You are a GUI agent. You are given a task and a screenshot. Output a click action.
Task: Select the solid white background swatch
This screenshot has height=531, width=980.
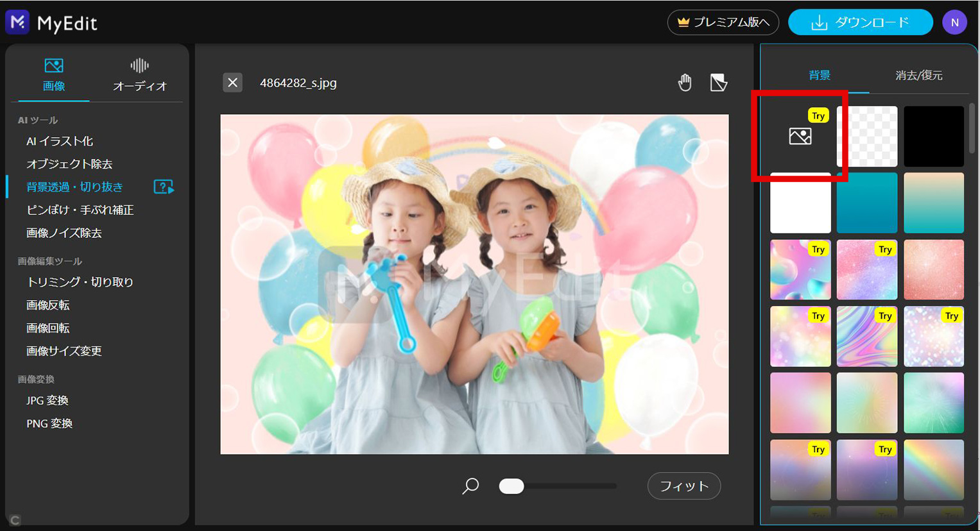point(800,203)
